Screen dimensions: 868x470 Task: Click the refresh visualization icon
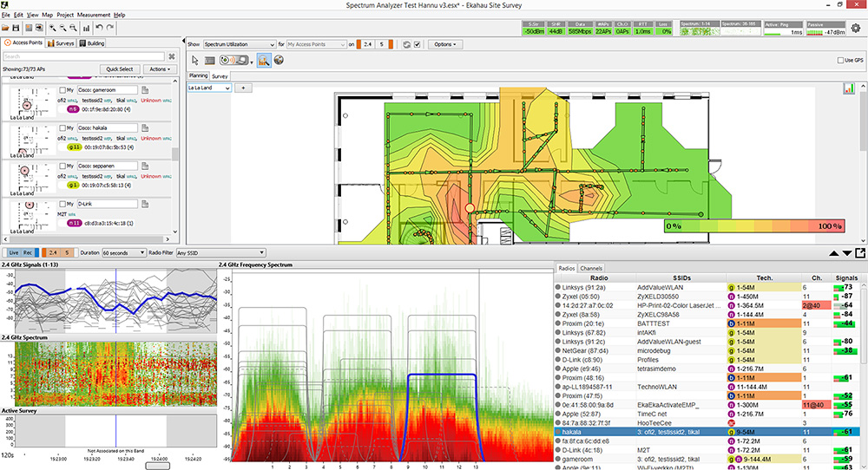pyautogui.click(x=407, y=44)
